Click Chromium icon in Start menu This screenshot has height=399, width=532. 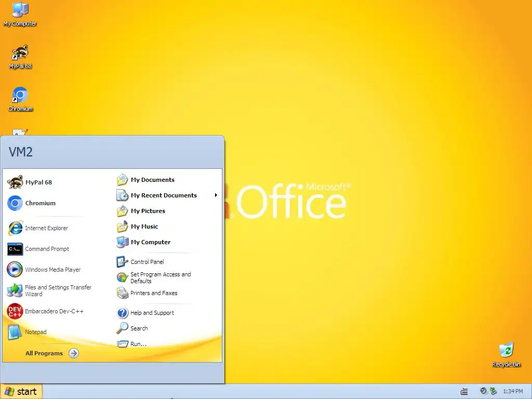tap(15, 203)
